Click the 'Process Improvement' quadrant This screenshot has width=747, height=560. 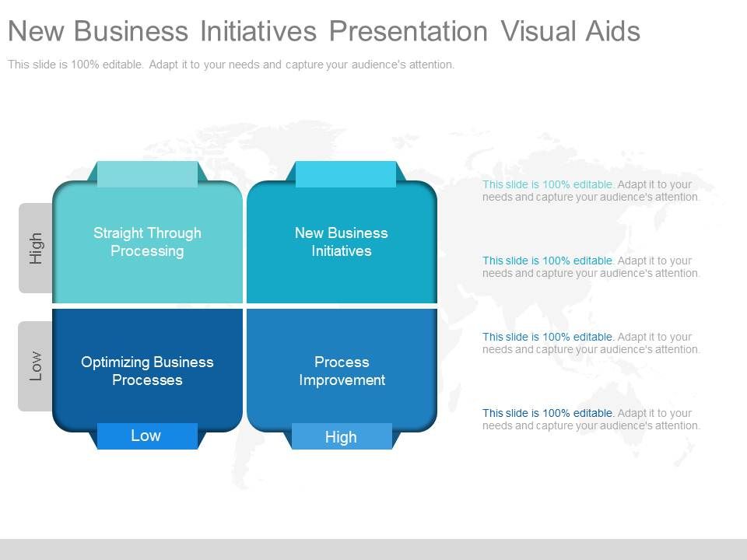(342, 370)
